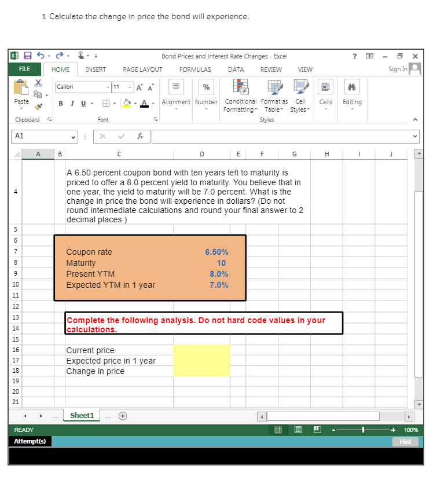
Task: Increase font size with large A icon
Action: (139, 87)
